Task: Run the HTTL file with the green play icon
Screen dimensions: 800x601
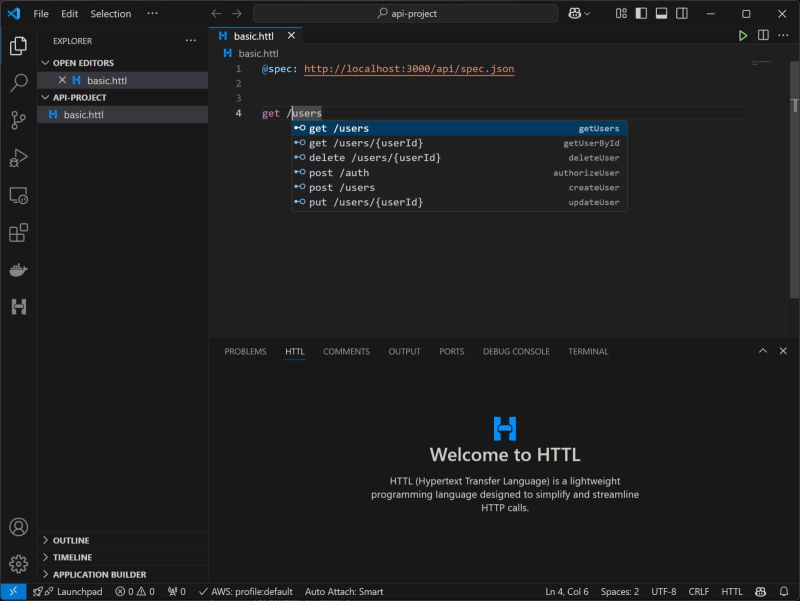Action: (742, 34)
